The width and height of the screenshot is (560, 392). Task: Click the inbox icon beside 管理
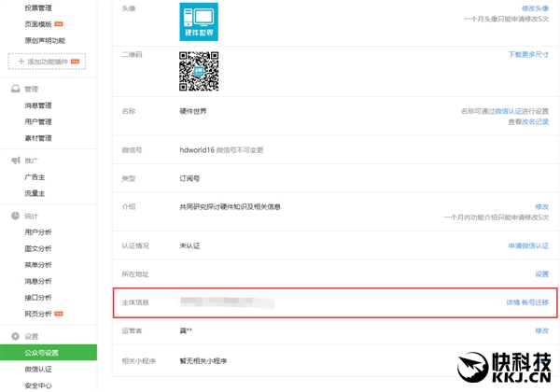pos(15,89)
